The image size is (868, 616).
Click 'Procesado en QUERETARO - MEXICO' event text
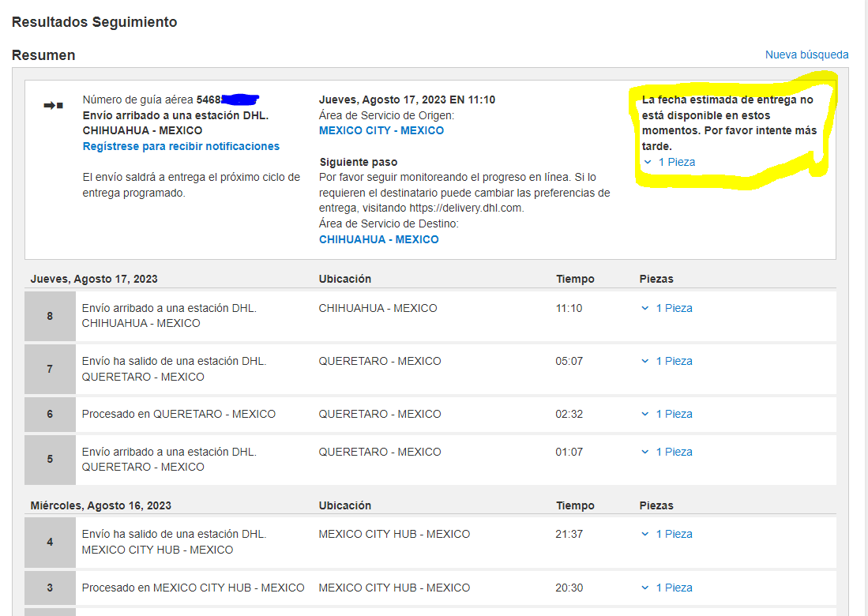click(178, 414)
